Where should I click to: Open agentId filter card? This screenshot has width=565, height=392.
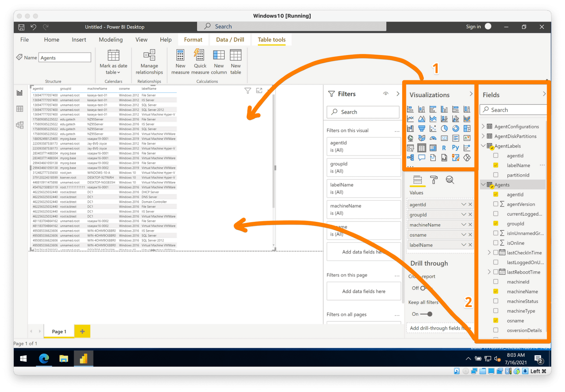tap(364, 146)
